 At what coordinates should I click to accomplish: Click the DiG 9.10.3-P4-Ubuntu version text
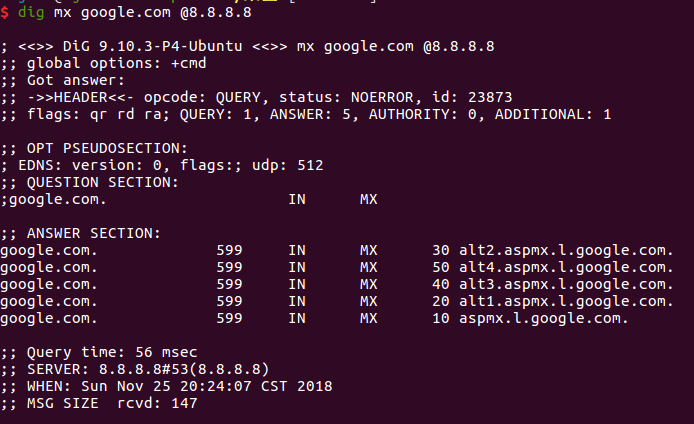152,46
